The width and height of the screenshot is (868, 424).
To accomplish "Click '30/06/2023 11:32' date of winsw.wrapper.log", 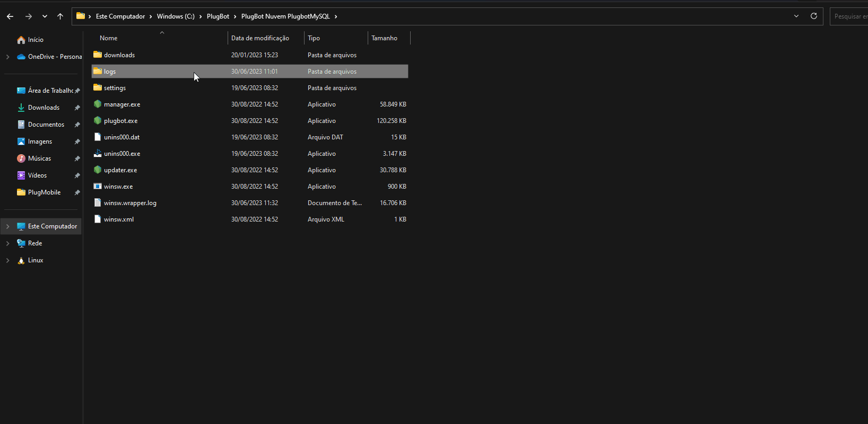I will (255, 203).
